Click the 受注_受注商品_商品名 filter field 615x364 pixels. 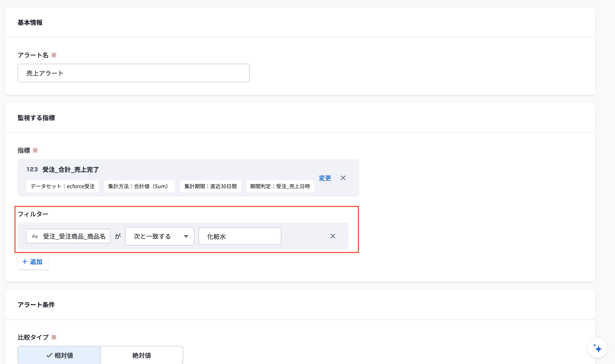point(68,236)
